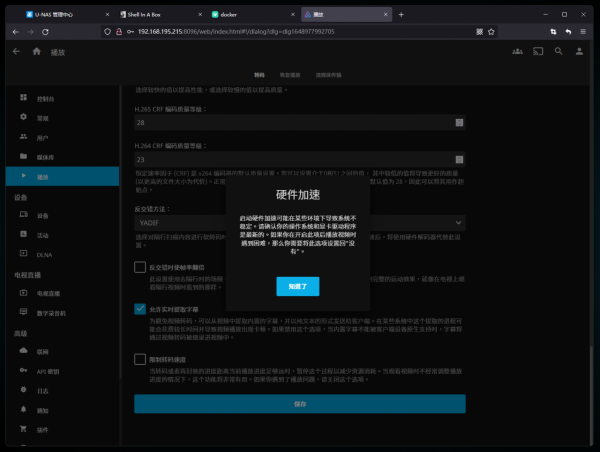Click the 硬件加速 dialog title

[x=298, y=195]
